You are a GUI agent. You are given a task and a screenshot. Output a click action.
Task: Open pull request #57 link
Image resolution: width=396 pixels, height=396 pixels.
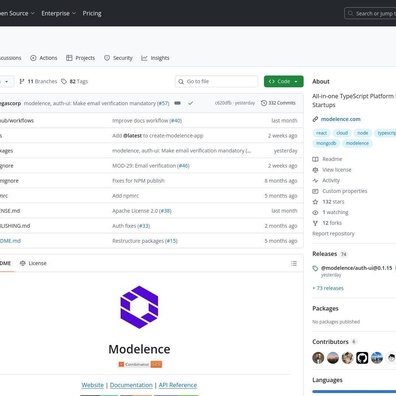point(163,103)
